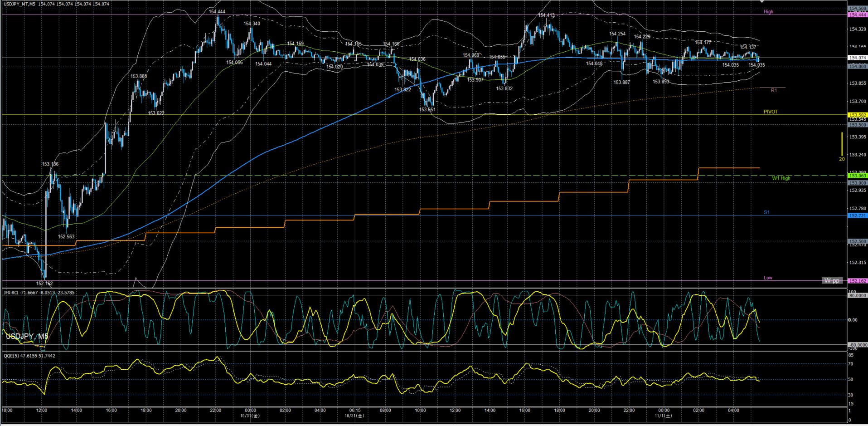
Task: Click the PIVOT line label
Action: (x=770, y=112)
